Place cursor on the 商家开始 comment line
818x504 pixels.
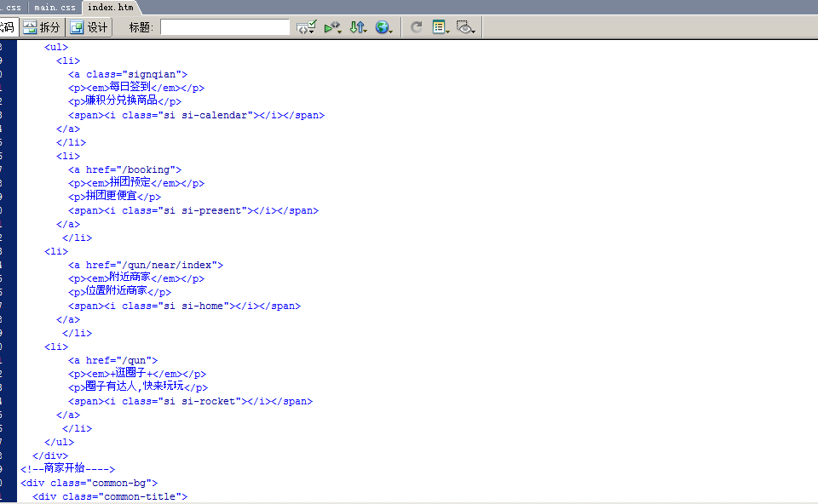coord(68,469)
